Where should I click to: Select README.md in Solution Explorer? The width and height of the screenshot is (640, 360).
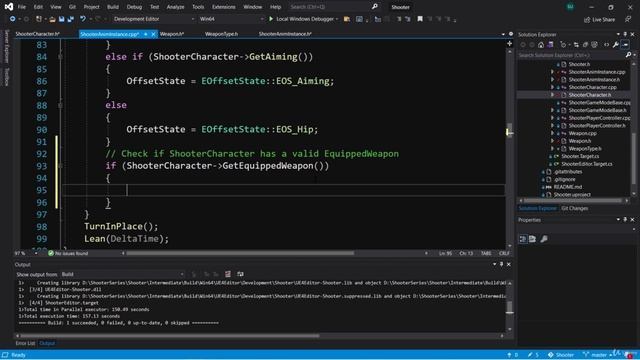568,187
